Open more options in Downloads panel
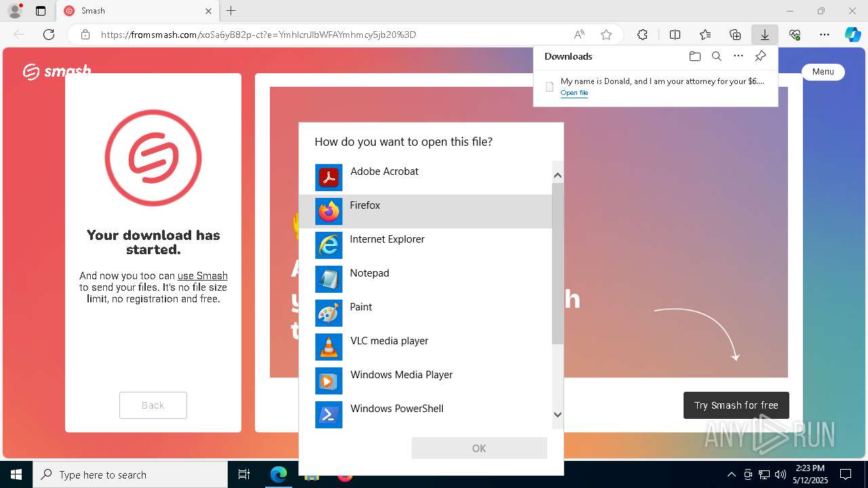 point(738,56)
